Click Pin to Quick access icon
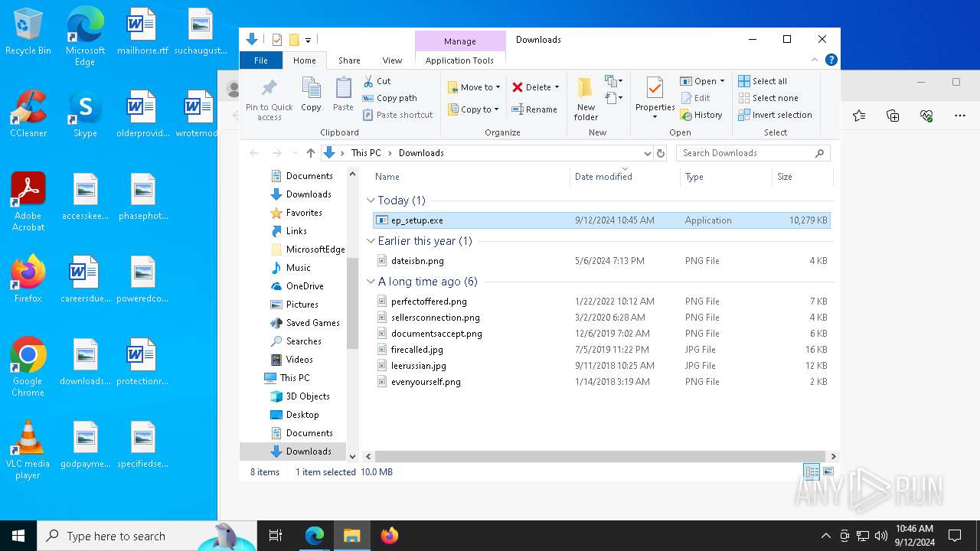Viewport: 980px width, 551px height. click(x=269, y=99)
